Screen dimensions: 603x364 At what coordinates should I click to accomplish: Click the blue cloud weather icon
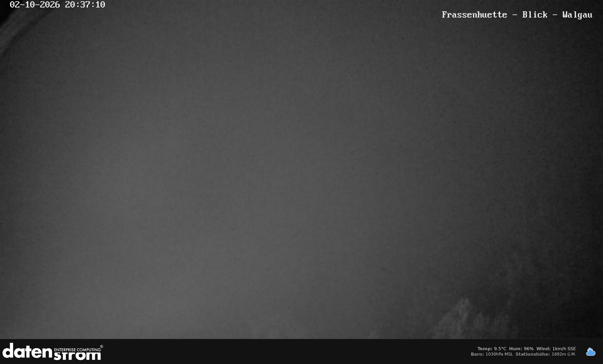[591, 352]
